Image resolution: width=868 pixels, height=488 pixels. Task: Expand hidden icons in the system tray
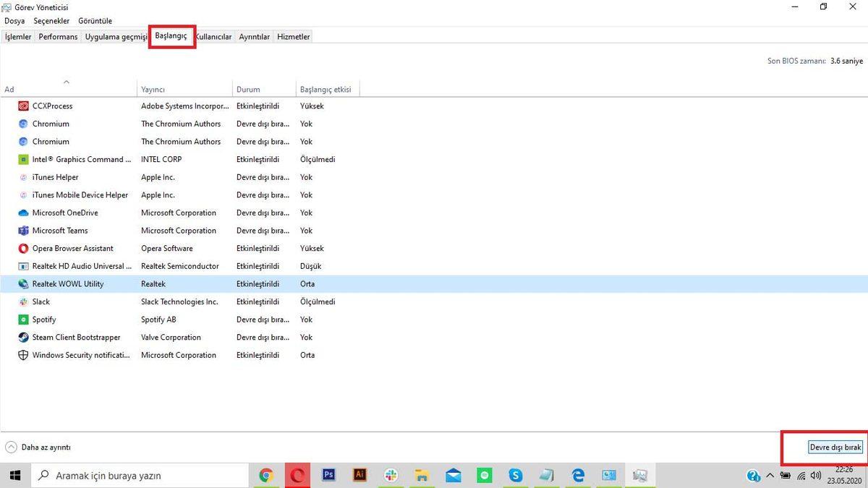click(x=771, y=475)
